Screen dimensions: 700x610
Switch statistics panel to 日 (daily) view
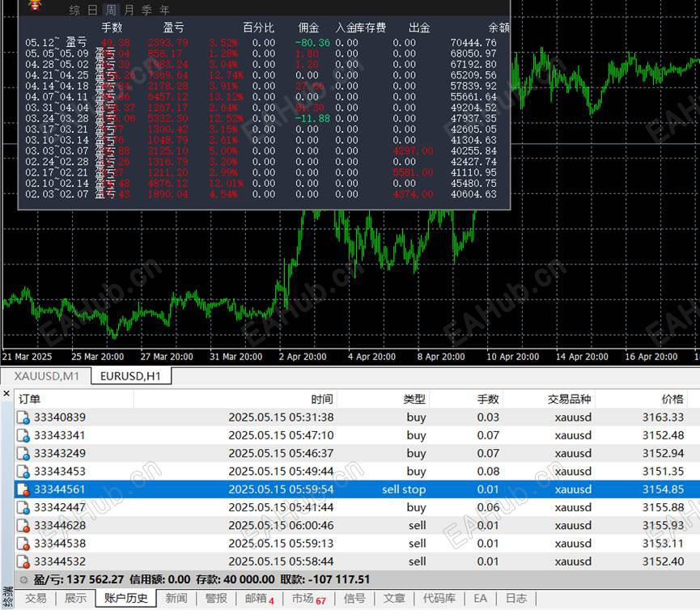[92, 10]
